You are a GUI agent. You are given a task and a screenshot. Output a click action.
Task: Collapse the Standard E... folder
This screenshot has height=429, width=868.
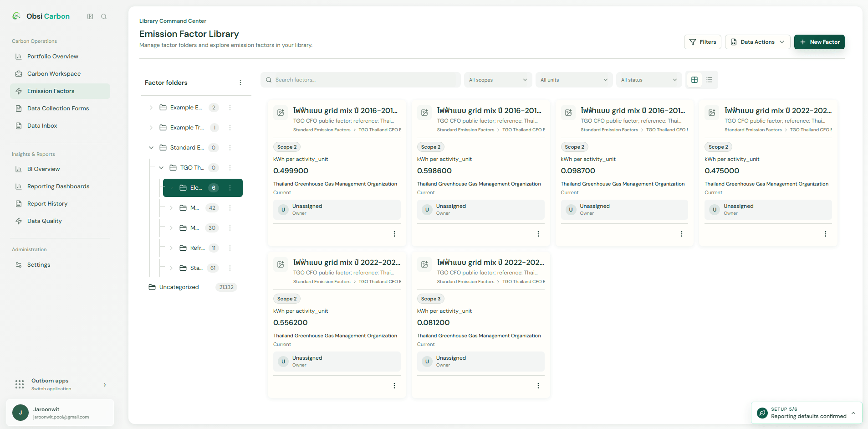click(x=151, y=148)
